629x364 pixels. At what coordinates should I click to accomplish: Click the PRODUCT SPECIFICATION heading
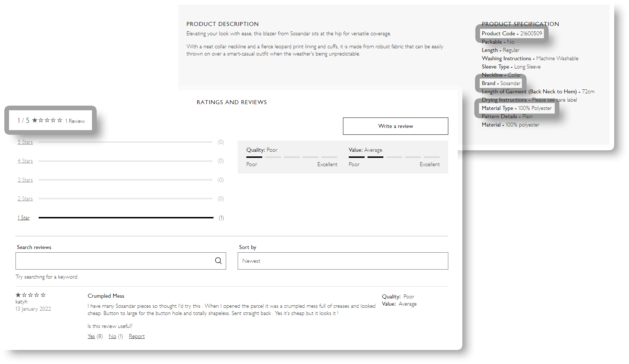pyautogui.click(x=520, y=24)
